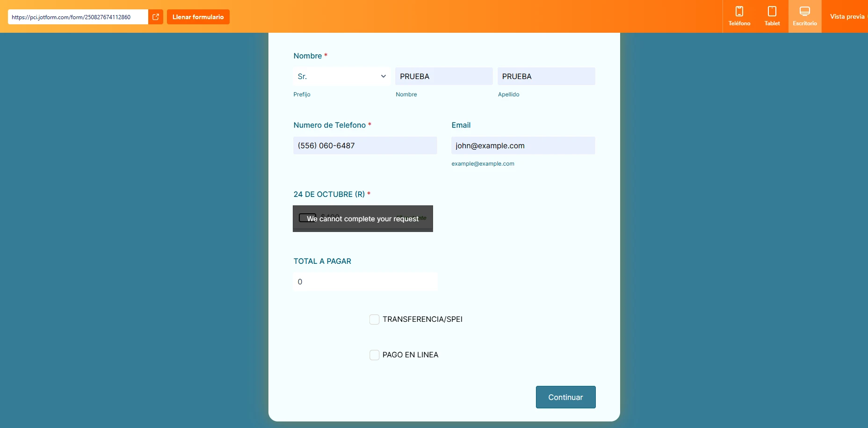The width and height of the screenshot is (868, 428).
Task: Open the Prefijo dropdown showing Sr.
Action: (x=342, y=76)
